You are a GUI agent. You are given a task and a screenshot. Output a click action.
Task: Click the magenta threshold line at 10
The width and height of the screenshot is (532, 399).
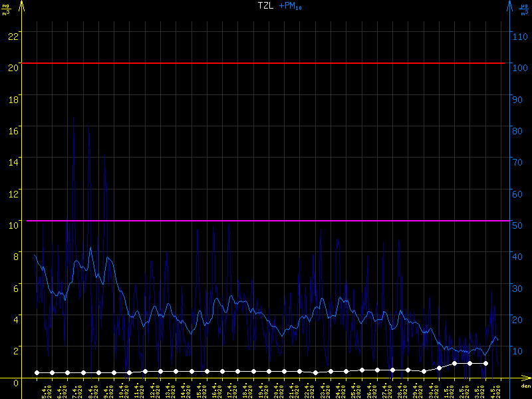click(x=266, y=221)
